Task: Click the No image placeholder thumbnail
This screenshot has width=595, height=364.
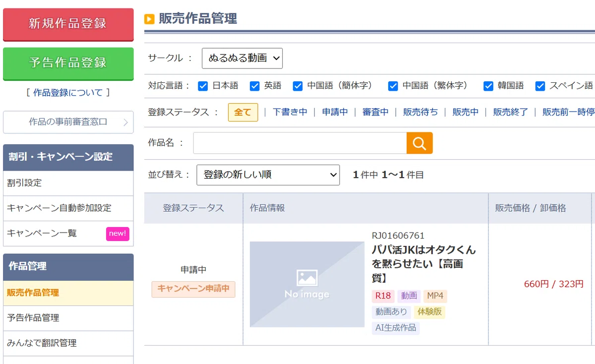Action: point(307,284)
